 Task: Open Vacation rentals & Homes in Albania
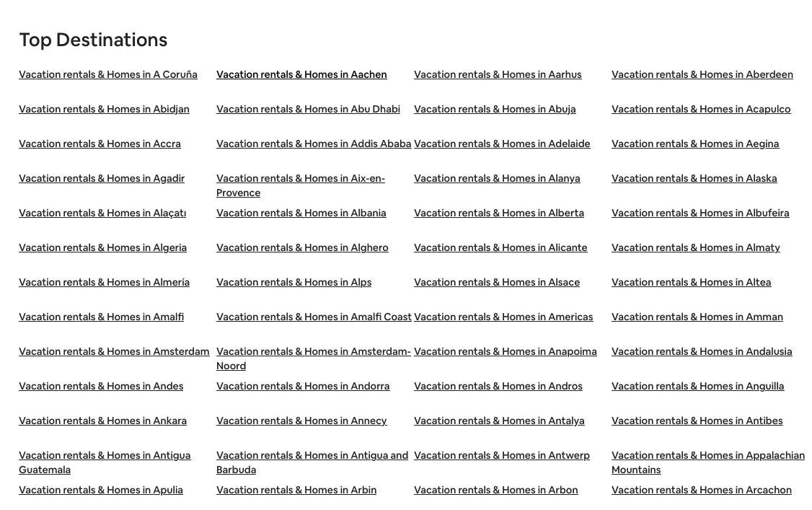coord(301,214)
